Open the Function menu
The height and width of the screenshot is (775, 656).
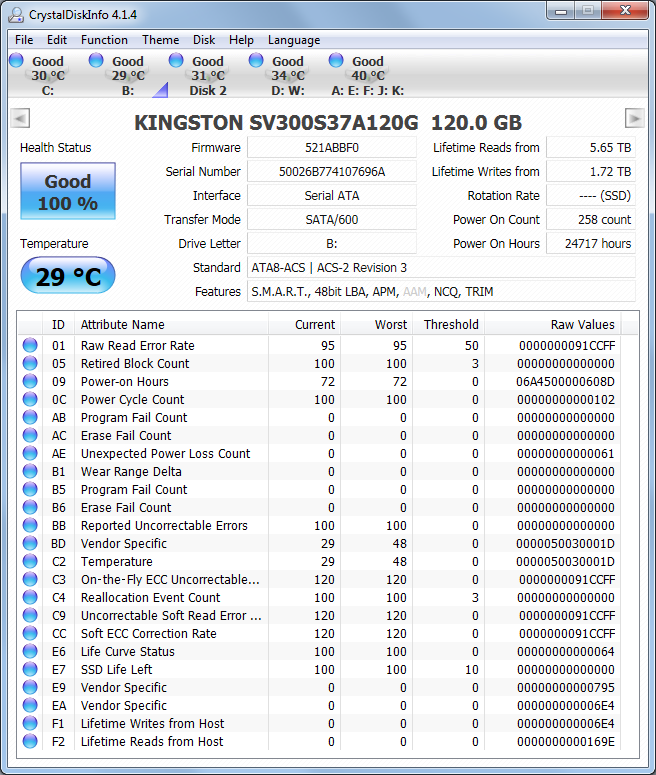tap(104, 40)
